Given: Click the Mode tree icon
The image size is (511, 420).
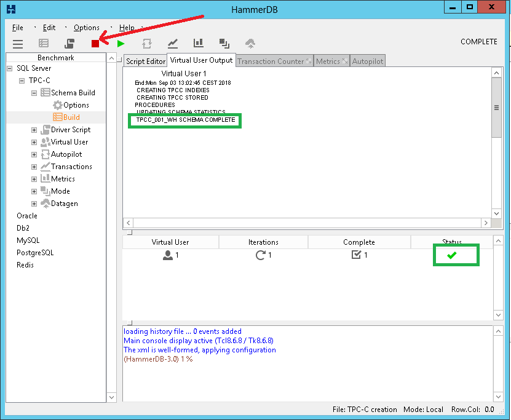Looking at the screenshot, I should (x=46, y=191).
